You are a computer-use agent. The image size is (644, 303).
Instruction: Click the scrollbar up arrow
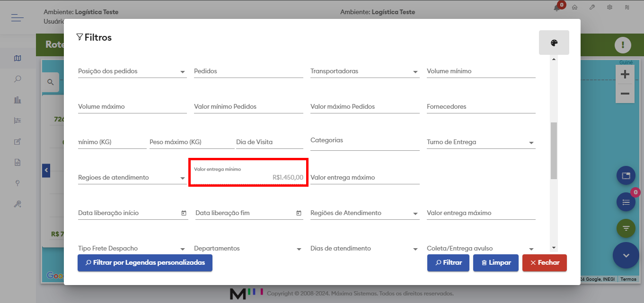point(554,59)
